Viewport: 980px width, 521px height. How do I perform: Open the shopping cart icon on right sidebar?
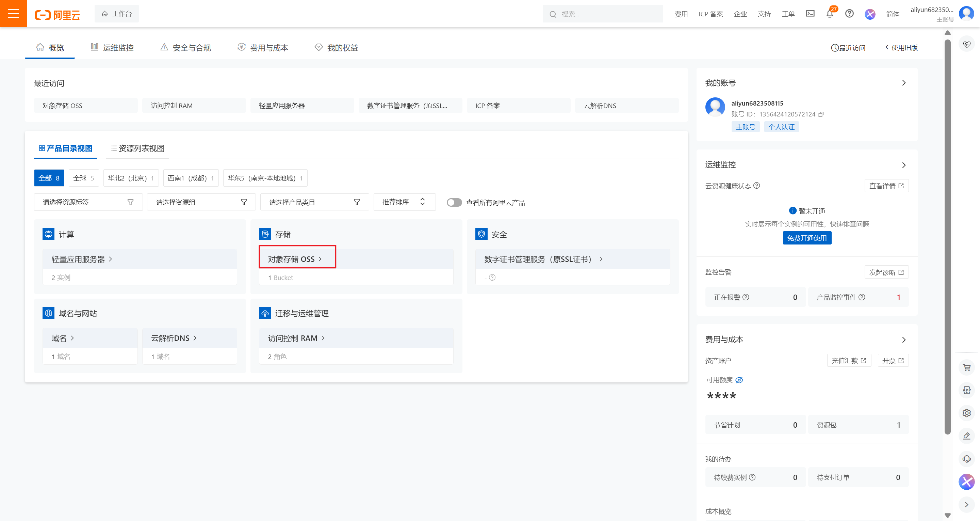(966, 367)
